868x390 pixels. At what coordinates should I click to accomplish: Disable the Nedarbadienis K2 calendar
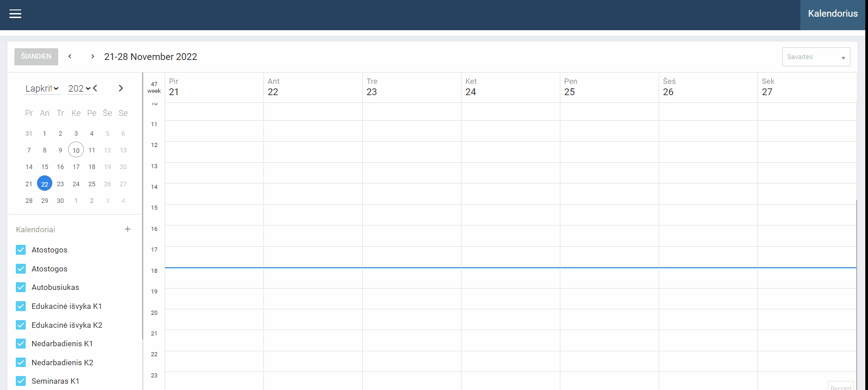pos(21,362)
